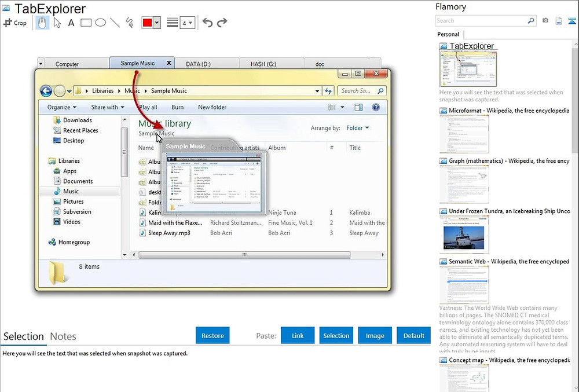Pick the text annotation tool
The width and height of the screenshot is (579, 392).
71,23
